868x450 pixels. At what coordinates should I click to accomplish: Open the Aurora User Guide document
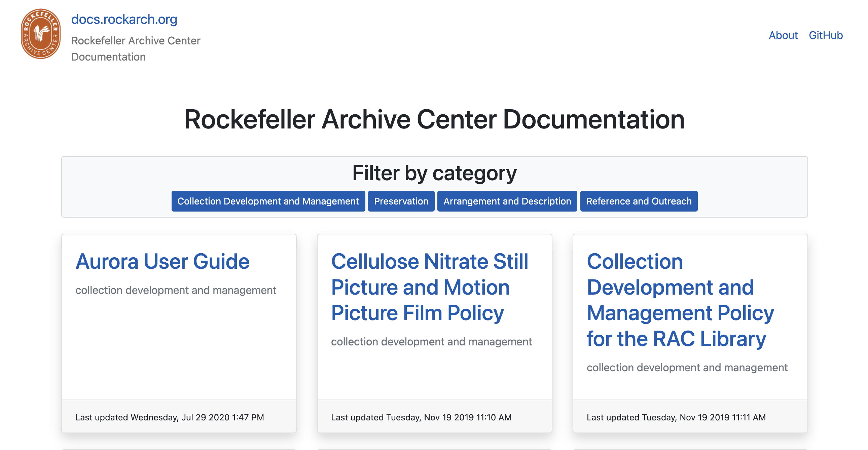pos(162,261)
